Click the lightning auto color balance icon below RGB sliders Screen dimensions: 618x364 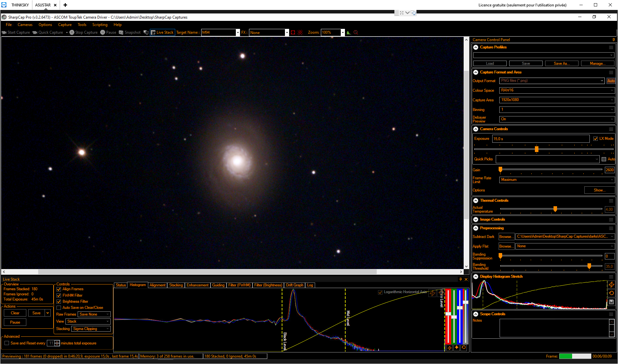point(449,348)
